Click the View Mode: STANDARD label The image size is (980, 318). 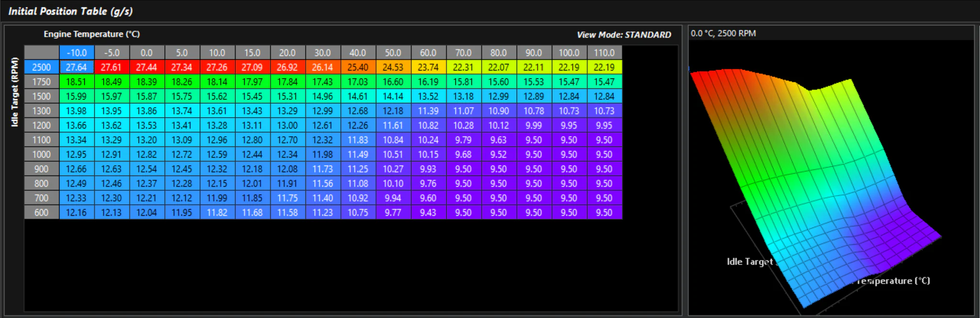[624, 35]
